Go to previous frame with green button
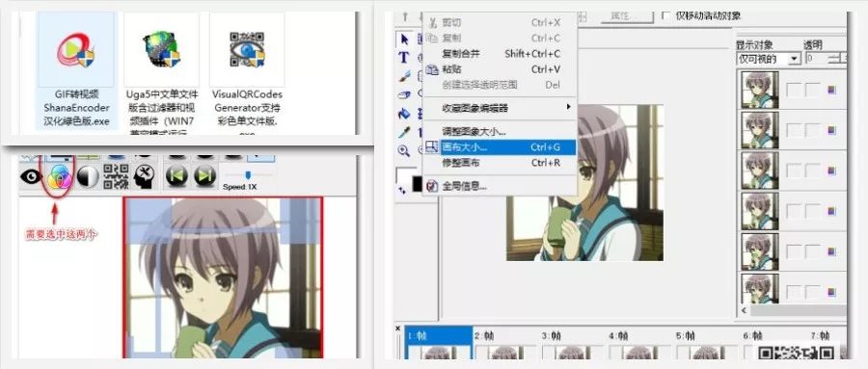The width and height of the screenshot is (868, 369). (176, 176)
